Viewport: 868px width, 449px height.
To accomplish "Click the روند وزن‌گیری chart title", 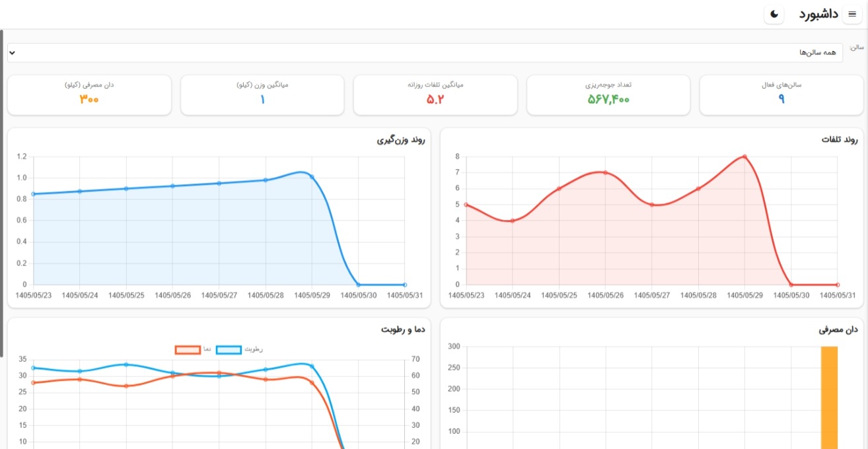I will pos(401,140).
